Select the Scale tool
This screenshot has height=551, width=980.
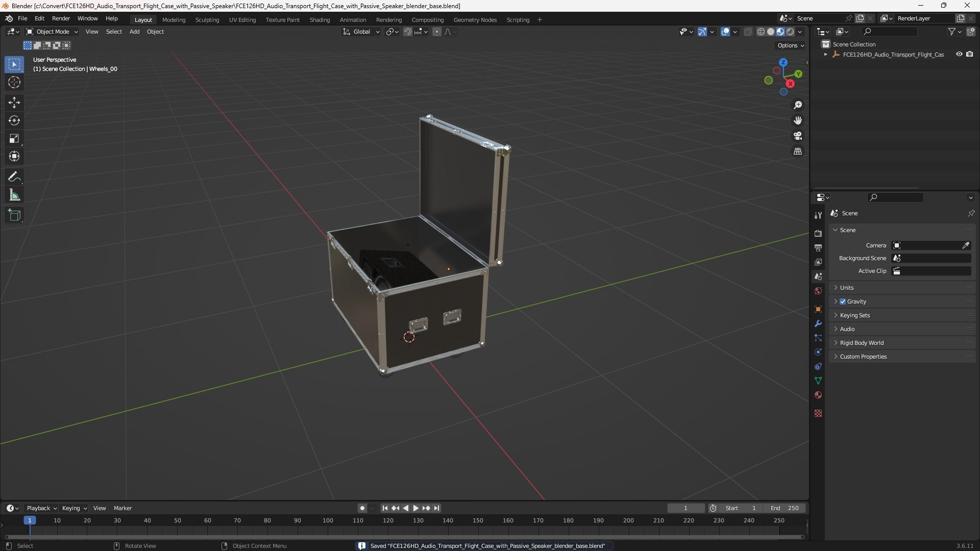[14, 138]
